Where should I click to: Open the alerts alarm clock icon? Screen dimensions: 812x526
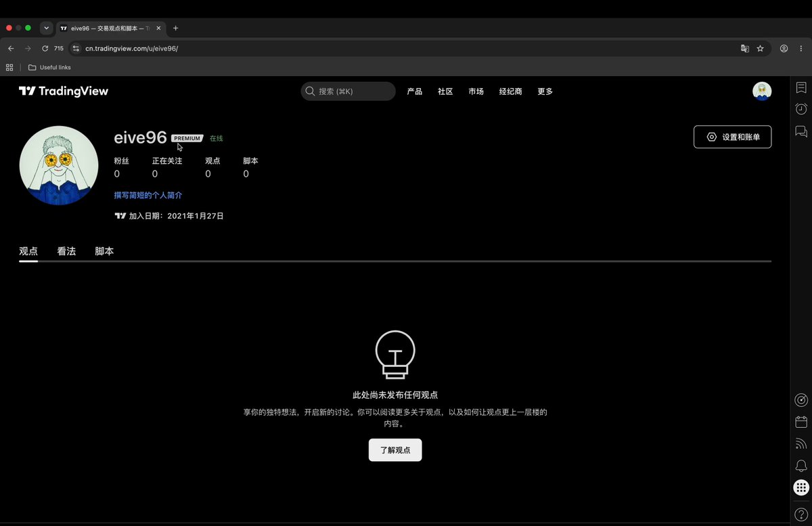(801, 109)
